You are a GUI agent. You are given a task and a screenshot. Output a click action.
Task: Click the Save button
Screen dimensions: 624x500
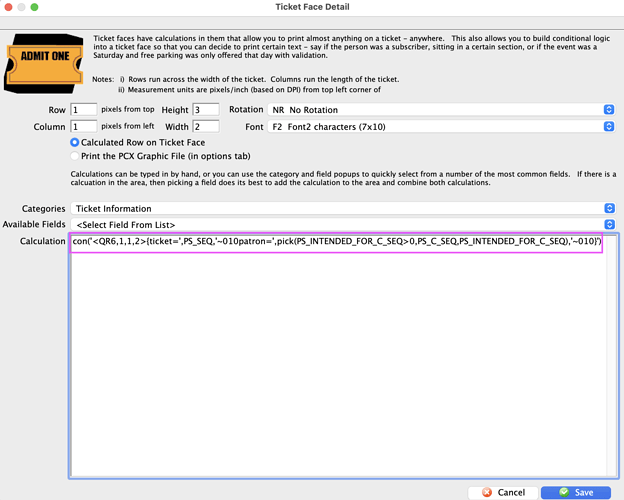click(x=576, y=492)
